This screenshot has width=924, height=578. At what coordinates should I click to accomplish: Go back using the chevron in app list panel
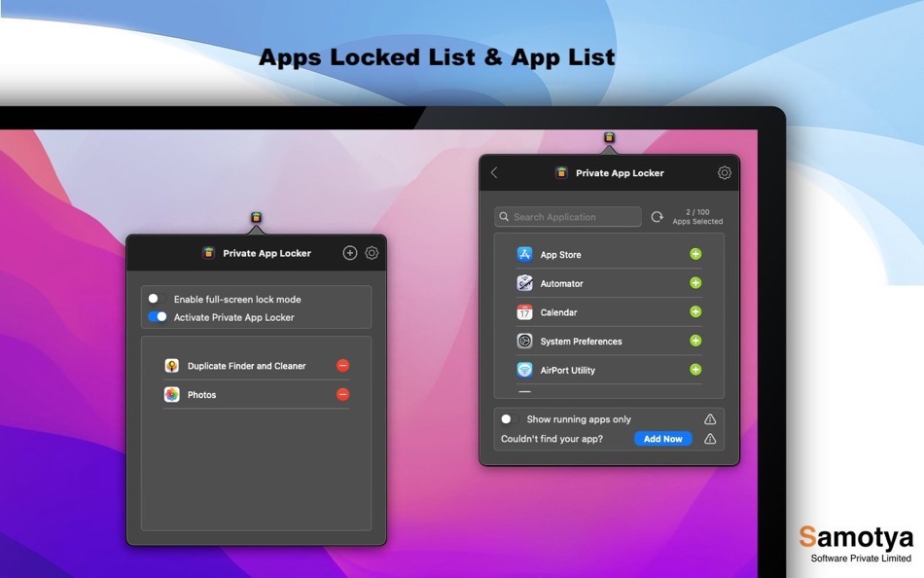click(x=494, y=173)
